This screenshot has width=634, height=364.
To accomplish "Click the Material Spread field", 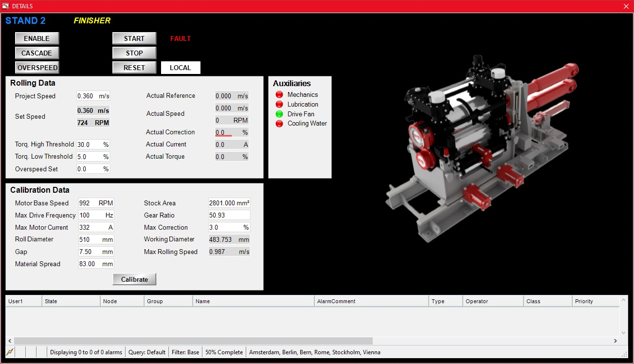I will pos(96,264).
